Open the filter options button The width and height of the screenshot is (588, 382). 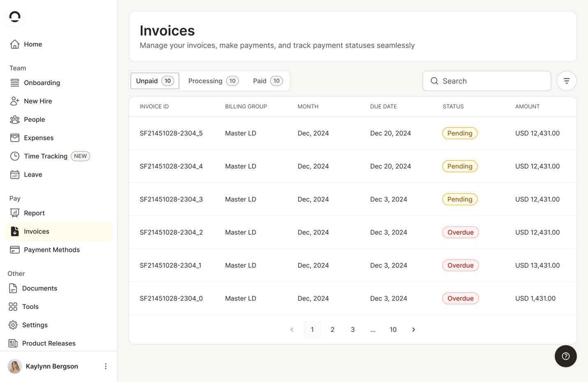[567, 81]
